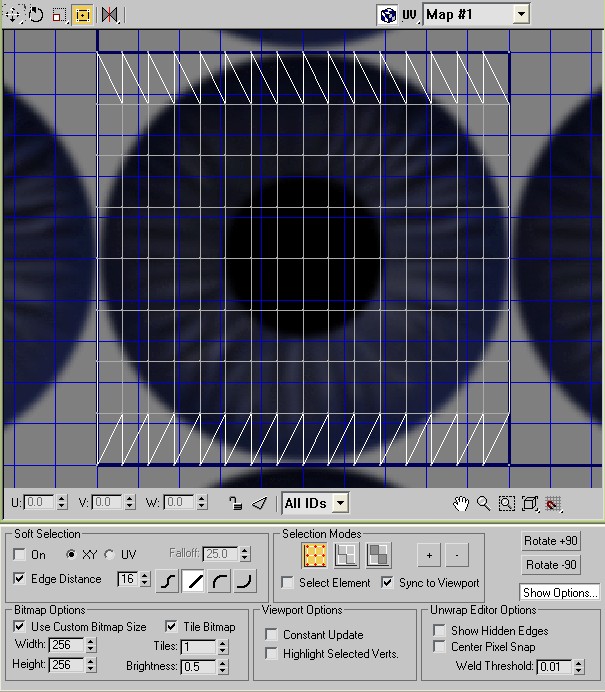This screenshot has height=692, width=605.
Task: Click Show Options... button
Action: (x=560, y=593)
